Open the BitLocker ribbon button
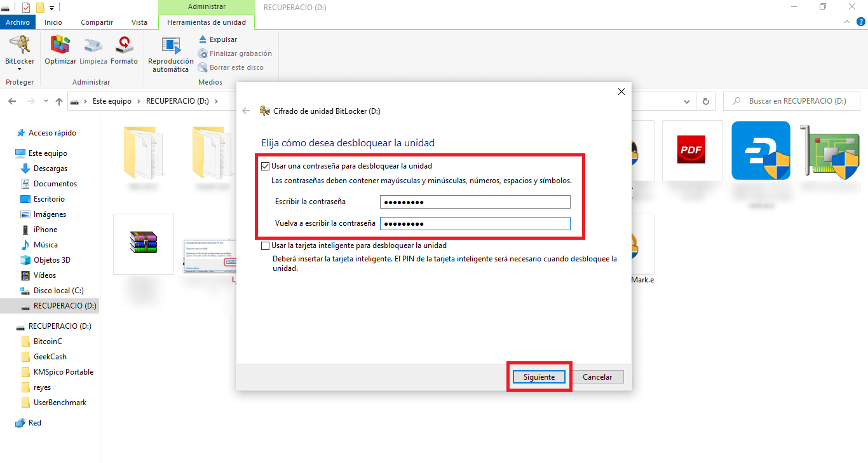Viewport: 868px width, 463px height. pos(20,53)
